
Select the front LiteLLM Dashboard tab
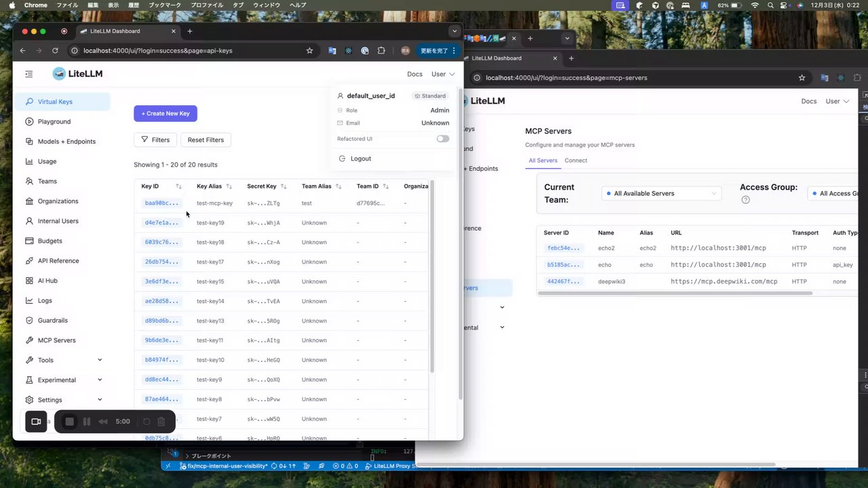pyautogui.click(x=127, y=31)
